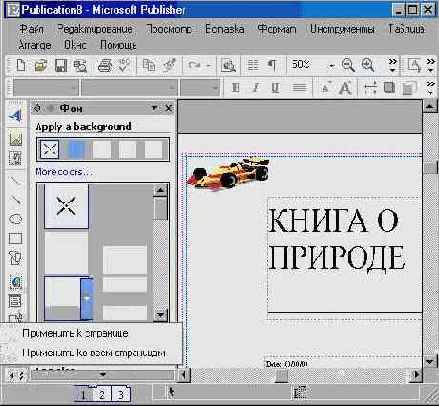
Task: Choose Применить к странице option
Action: [75, 333]
